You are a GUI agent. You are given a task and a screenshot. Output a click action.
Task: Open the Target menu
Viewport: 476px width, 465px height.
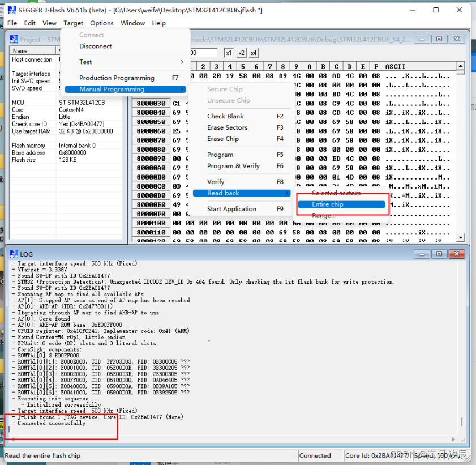coord(73,23)
